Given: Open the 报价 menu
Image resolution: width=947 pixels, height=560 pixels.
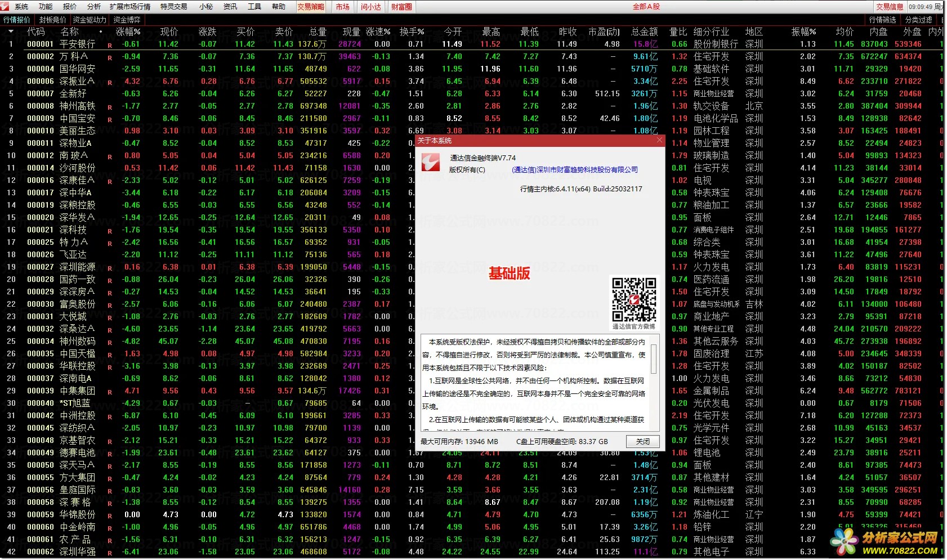Looking at the screenshot, I should point(70,7).
